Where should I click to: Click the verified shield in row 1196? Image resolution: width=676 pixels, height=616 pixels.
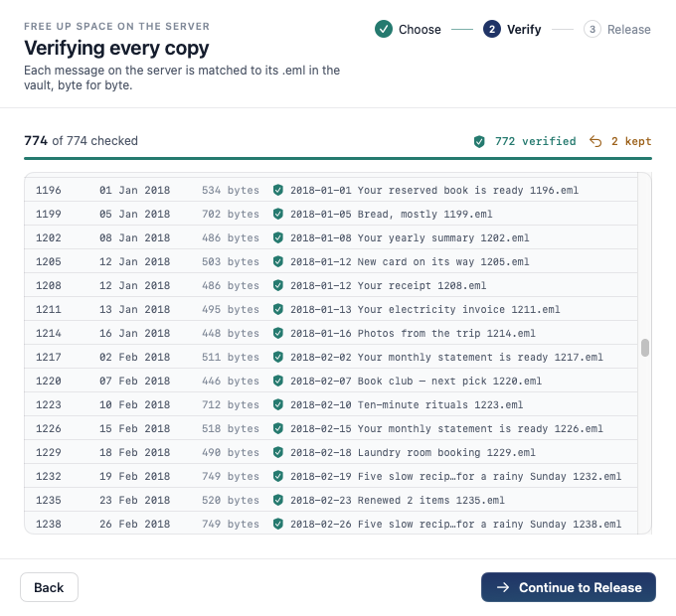(x=278, y=190)
